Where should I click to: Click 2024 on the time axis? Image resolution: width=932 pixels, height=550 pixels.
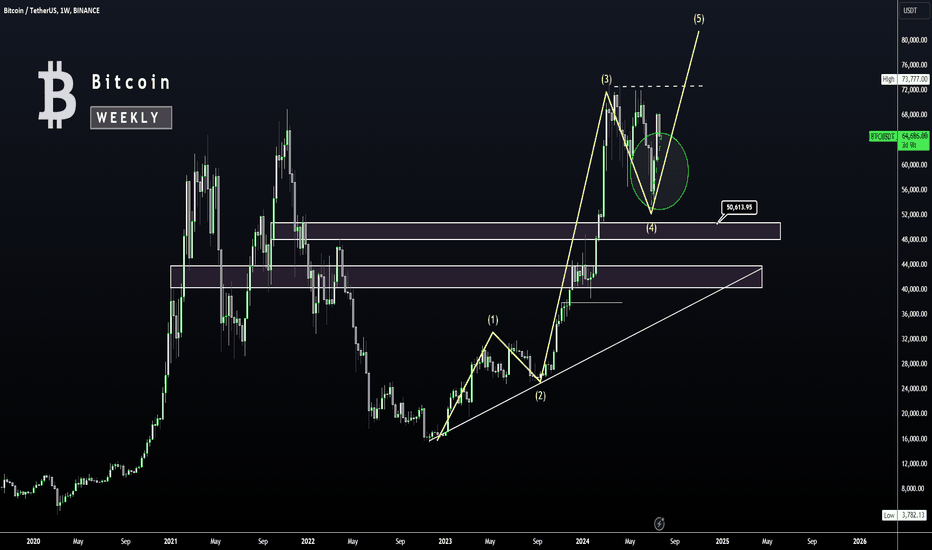point(582,541)
